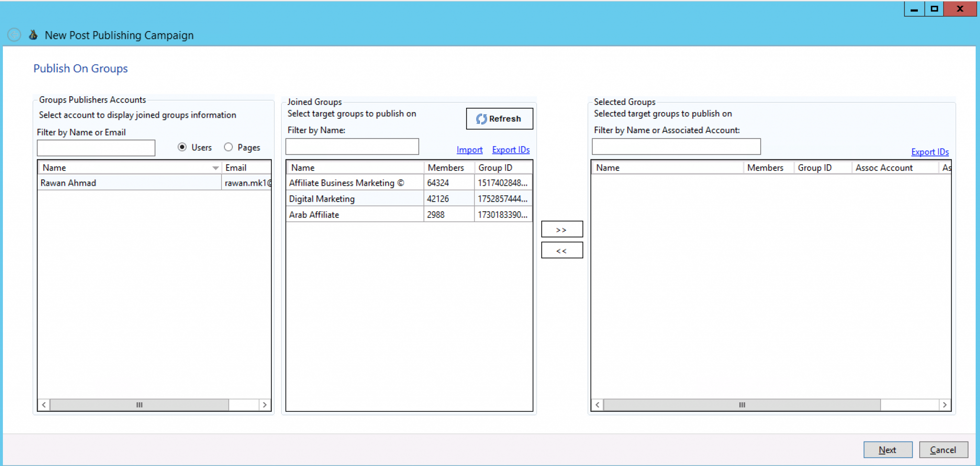Click Export IDs link in Selected Groups
Viewport: 980px width, 466px height.
(x=930, y=152)
